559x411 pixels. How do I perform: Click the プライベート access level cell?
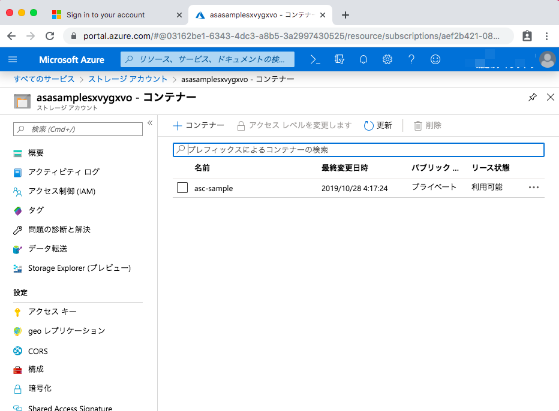point(434,187)
